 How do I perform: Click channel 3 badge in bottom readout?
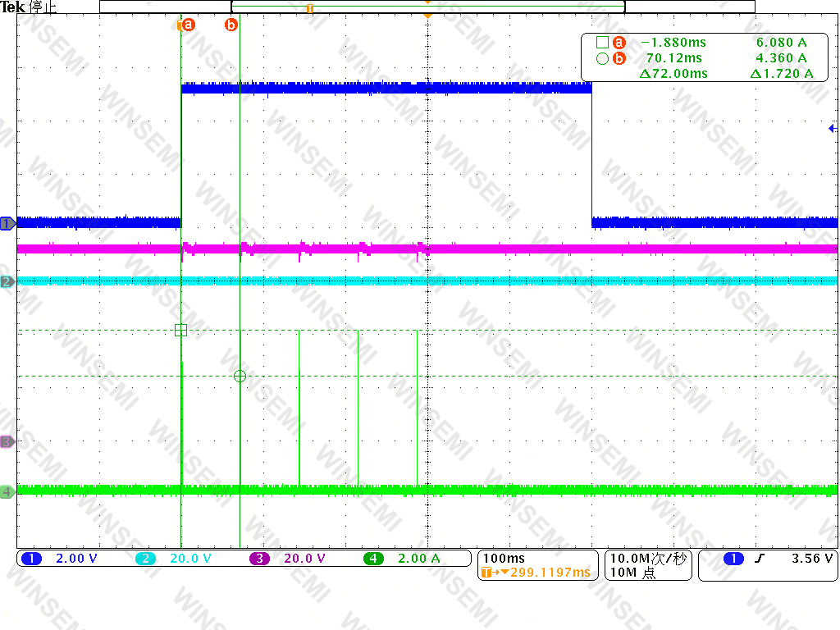tap(259, 559)
